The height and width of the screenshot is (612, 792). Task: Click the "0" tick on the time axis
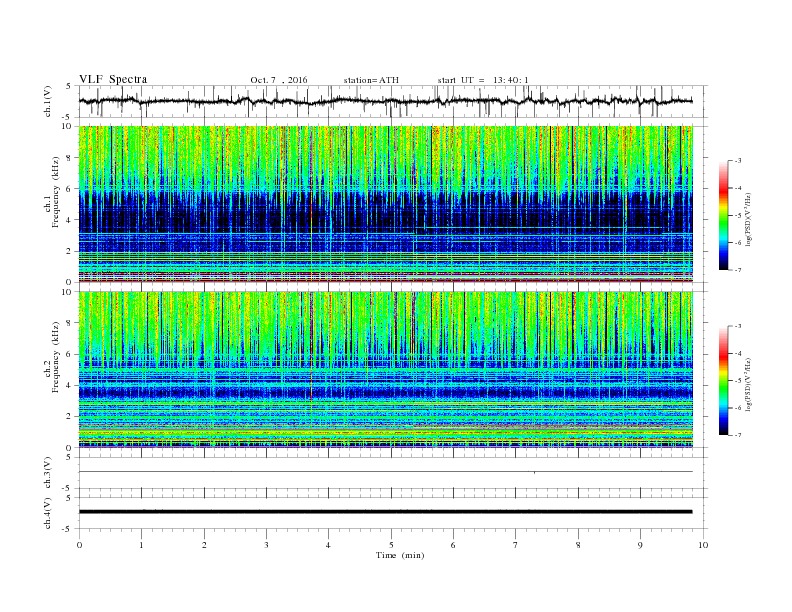(x=79, y=545)
